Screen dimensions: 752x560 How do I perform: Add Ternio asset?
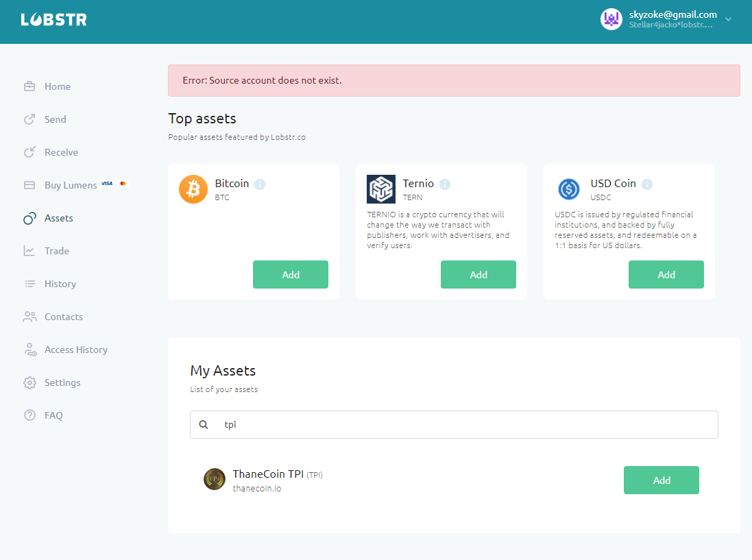pos(478,275)
